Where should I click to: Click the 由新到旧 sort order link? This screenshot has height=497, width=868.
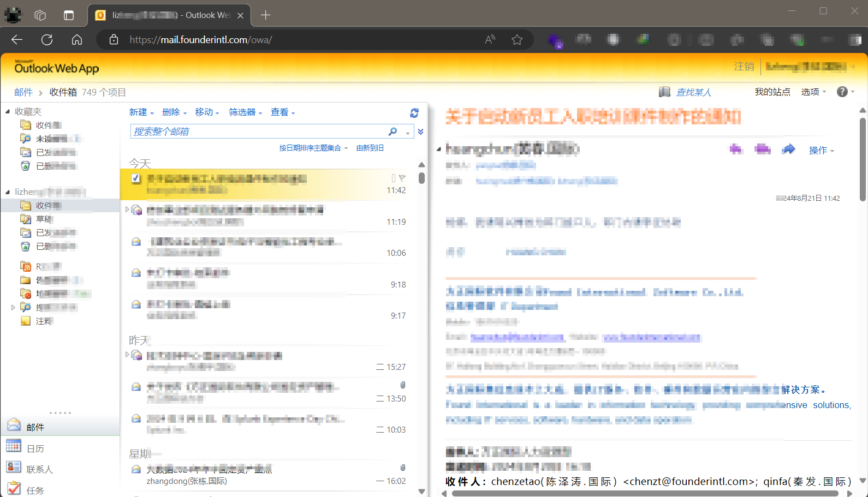[x=370, y=148]
